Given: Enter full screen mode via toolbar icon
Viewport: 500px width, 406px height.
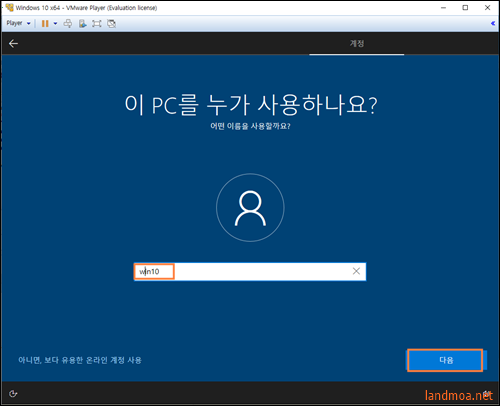Looking at the screenshot, I should click(x=97, y=23).
